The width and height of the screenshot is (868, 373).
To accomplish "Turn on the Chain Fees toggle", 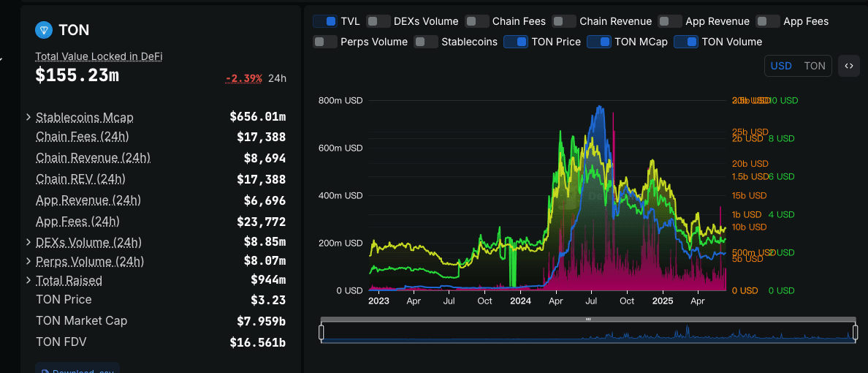I will point(476,21).
